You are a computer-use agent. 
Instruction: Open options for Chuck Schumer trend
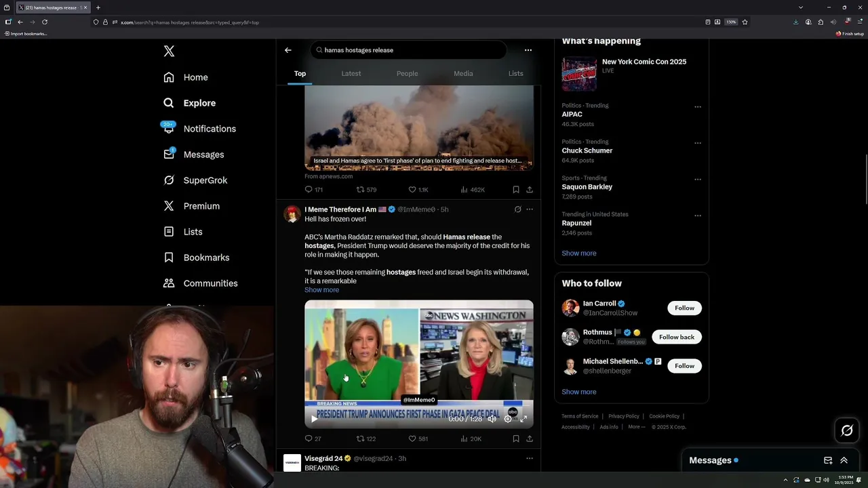point(698,143)
